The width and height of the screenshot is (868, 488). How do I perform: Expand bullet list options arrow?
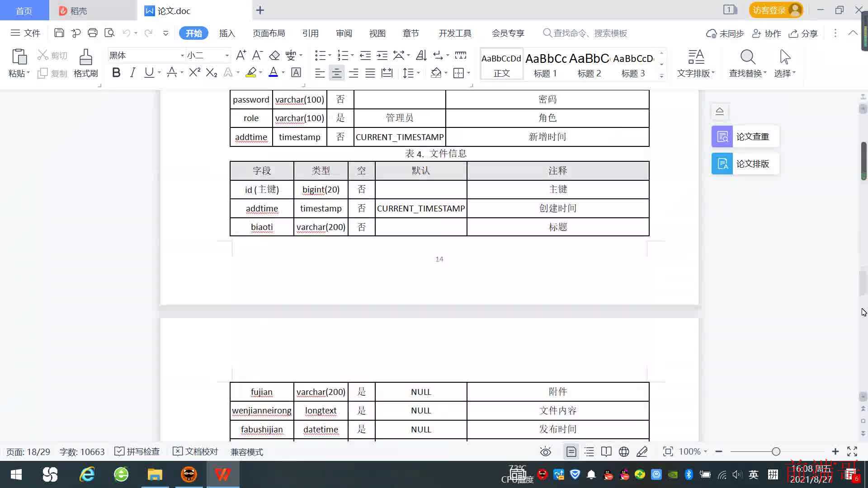point(330,55)
